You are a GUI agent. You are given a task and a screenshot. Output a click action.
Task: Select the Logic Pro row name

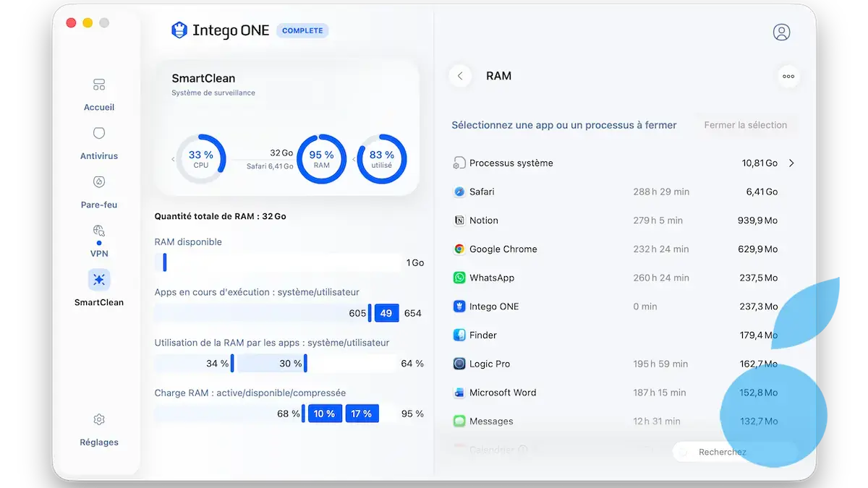(x=490, y=364)
